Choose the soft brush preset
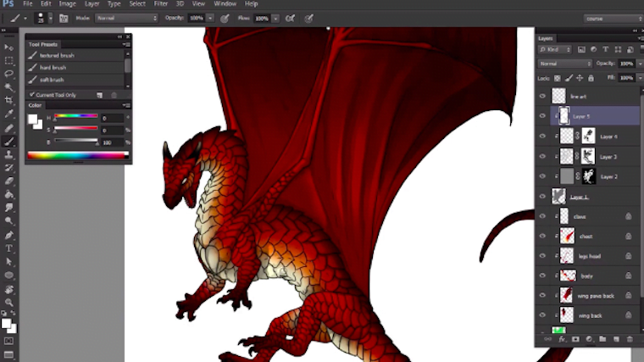The width and height of the screenshot is (644, 362). pyautogui.click(x=52, y=80)
